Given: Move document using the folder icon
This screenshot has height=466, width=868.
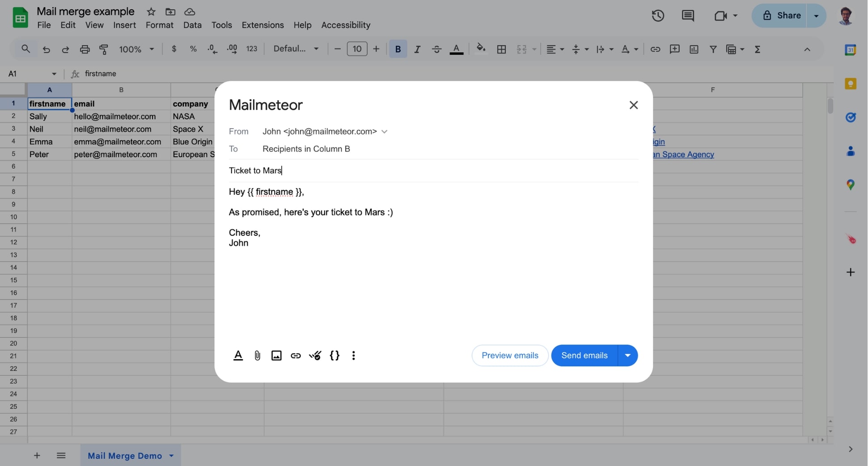Looking at the screenshot, I should pos(170,12).
